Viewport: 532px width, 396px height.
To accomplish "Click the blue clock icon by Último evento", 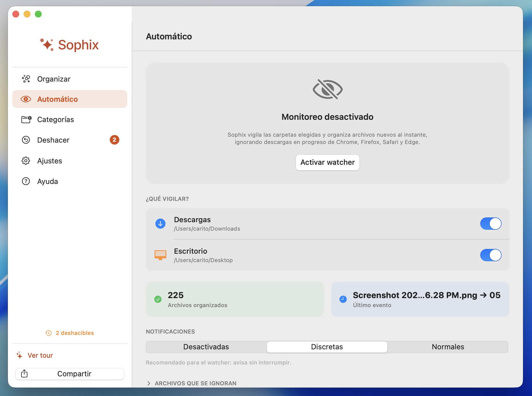I will pos(343,299).
